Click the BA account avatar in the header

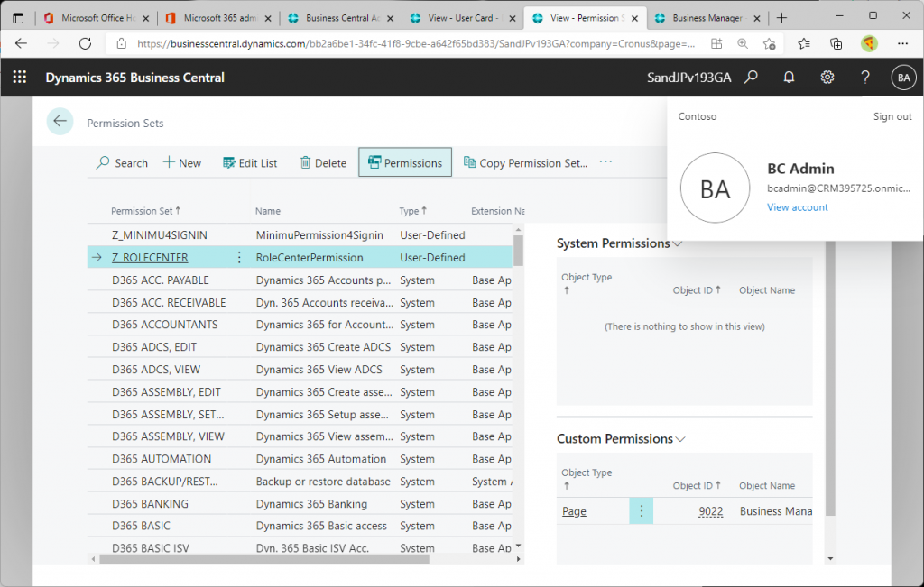pyautogui.click(x=903, y=78)
